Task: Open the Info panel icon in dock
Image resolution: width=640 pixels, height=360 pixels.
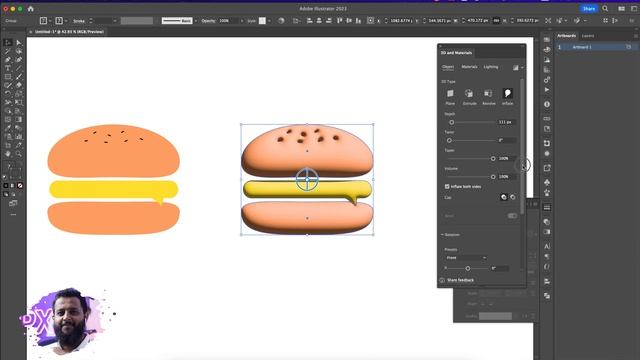Action: (547, 104)
